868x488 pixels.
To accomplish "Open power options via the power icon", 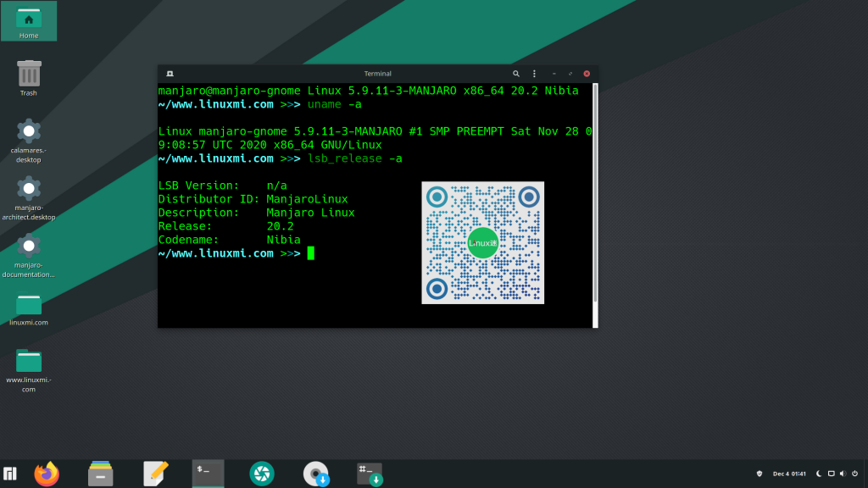I will tap(854, 474).
